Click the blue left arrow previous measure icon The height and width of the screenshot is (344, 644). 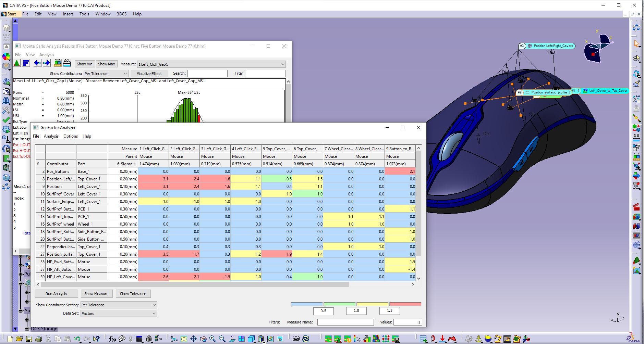pos(37,63)
